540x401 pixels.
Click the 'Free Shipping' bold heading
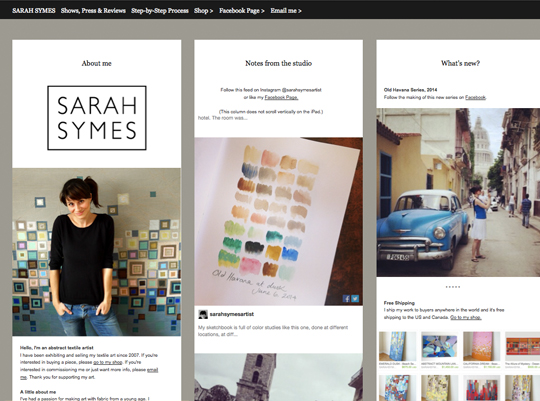coord(399,303)
